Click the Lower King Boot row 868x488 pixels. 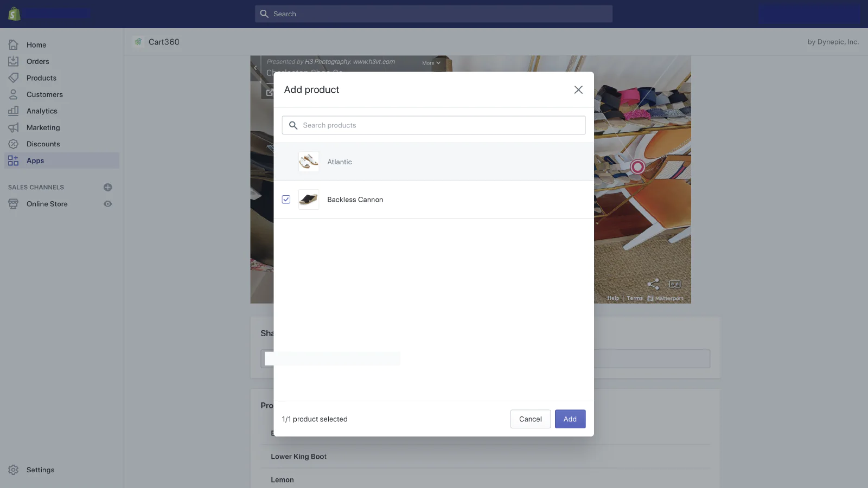coord(486,457)
